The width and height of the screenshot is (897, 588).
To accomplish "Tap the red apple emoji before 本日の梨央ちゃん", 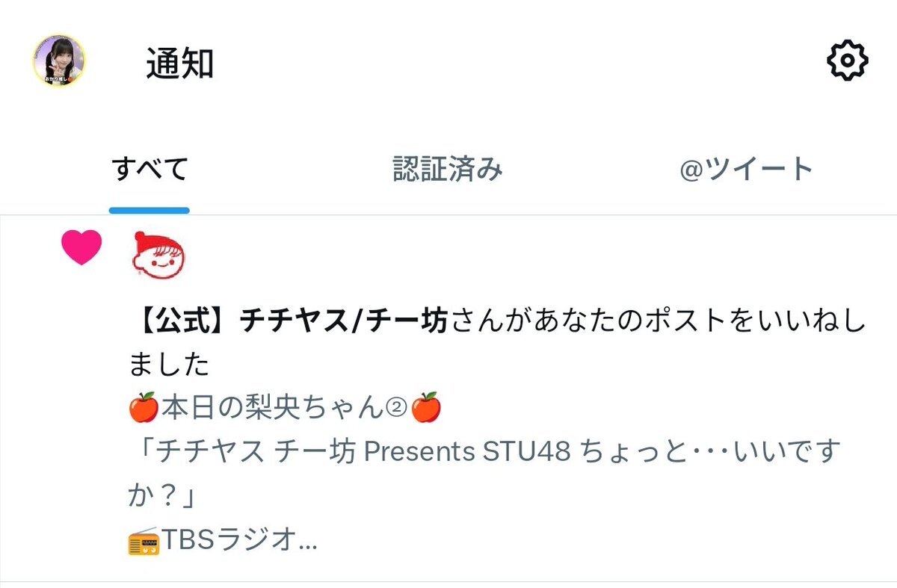I will (144, 407).
